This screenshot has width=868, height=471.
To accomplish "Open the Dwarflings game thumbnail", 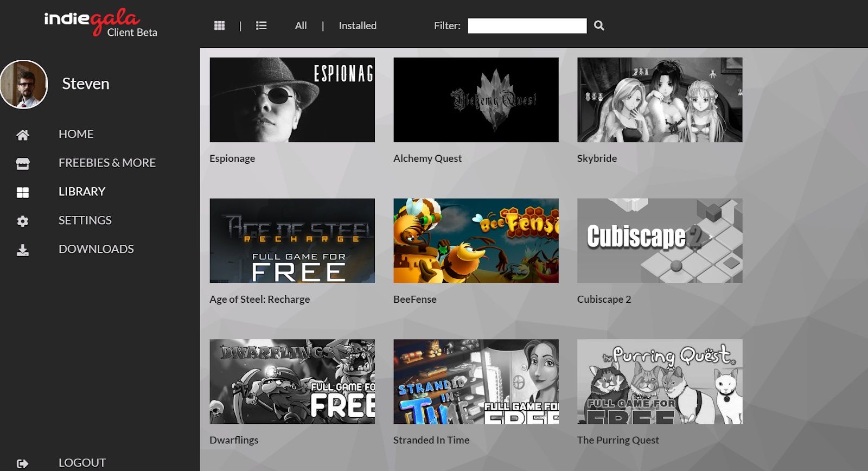I will 292,382.
